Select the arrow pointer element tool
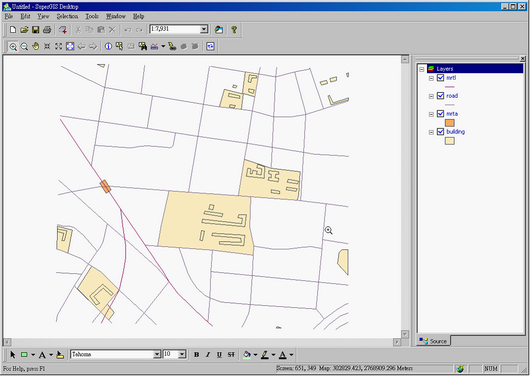530x376 pixels. tap(13, 355)
